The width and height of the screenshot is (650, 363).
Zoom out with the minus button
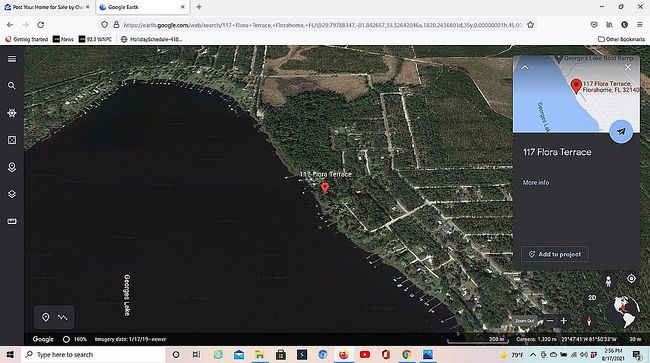click(550, 321)
